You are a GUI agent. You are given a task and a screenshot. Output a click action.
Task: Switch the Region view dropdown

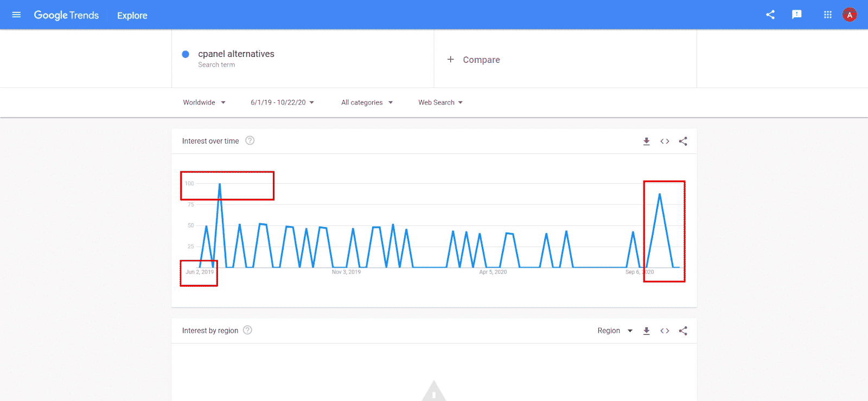(615, 331)
